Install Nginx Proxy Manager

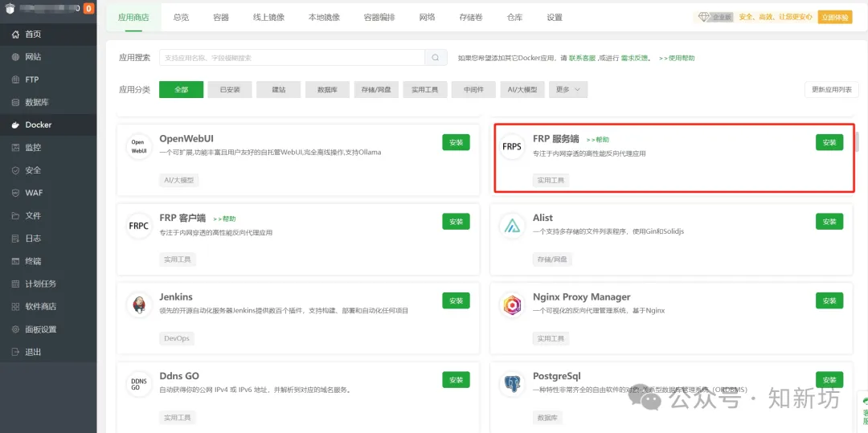829,300
